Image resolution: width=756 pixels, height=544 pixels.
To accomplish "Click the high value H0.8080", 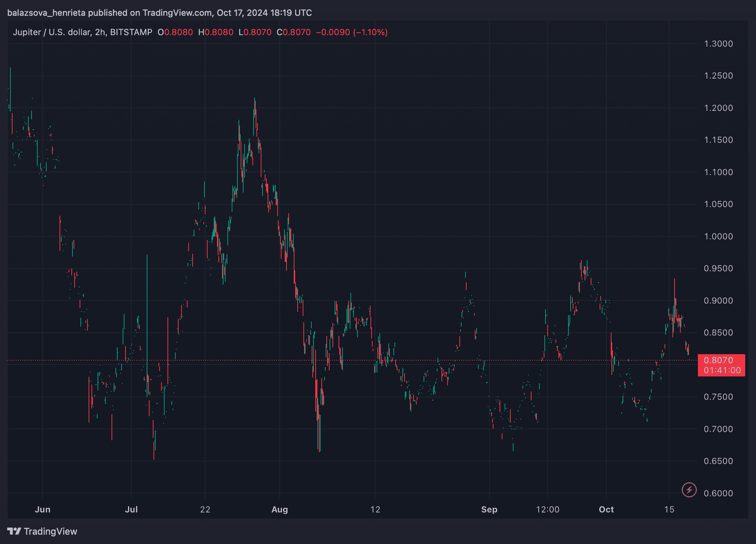I will (x=216, y=32).
